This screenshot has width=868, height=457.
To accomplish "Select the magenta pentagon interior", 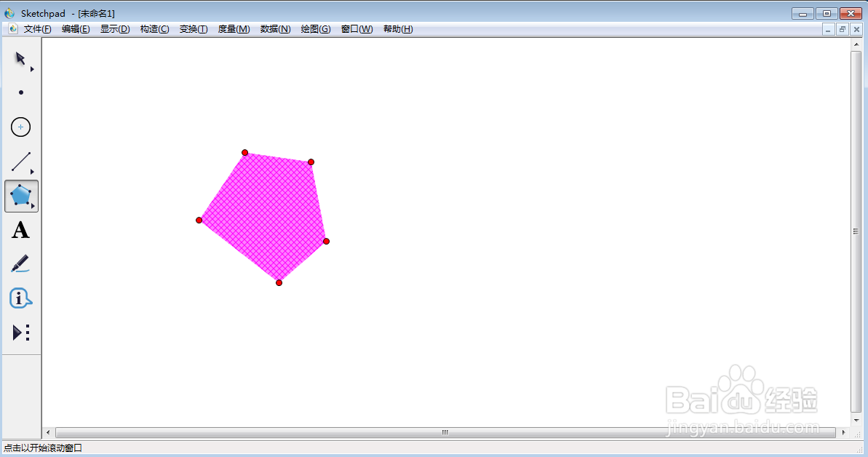I will click(x=268, y=216).
